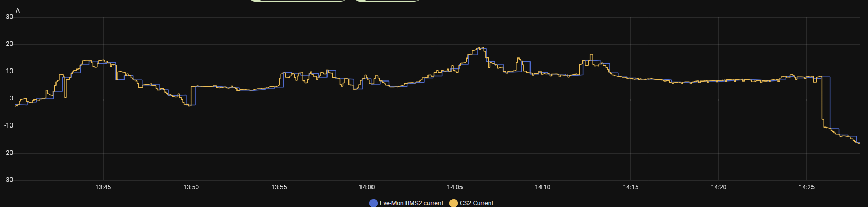The image size is (868, 207).
Task: Click the 30 value on the Y axis
Action: 9,17
